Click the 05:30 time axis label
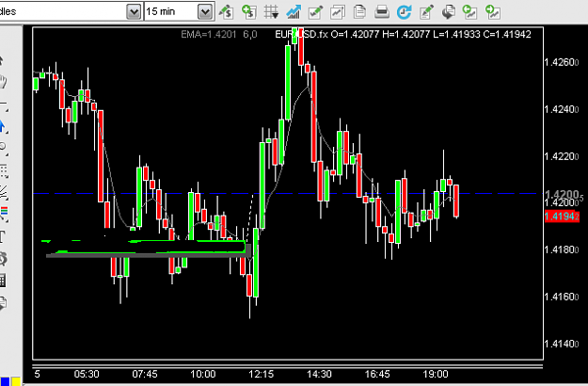This screenshot has height=386, width=588. pyautogui.click(x=87, y=374)
